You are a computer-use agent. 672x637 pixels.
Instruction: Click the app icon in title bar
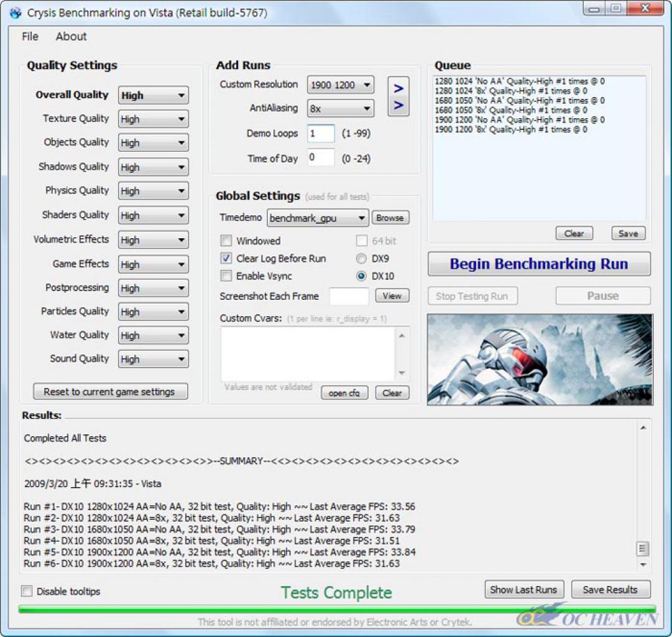15,13
